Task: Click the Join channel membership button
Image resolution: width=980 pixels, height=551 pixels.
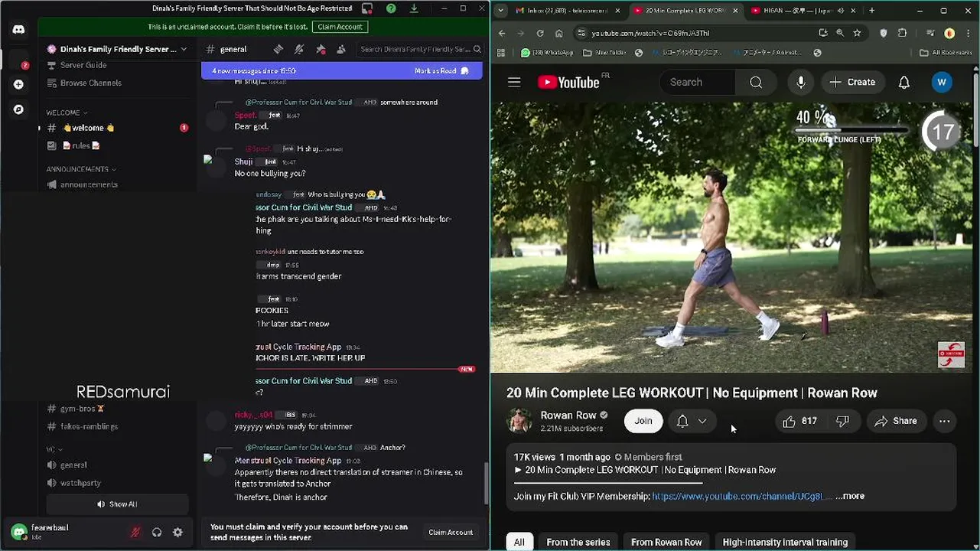Action: coord(643,421)
